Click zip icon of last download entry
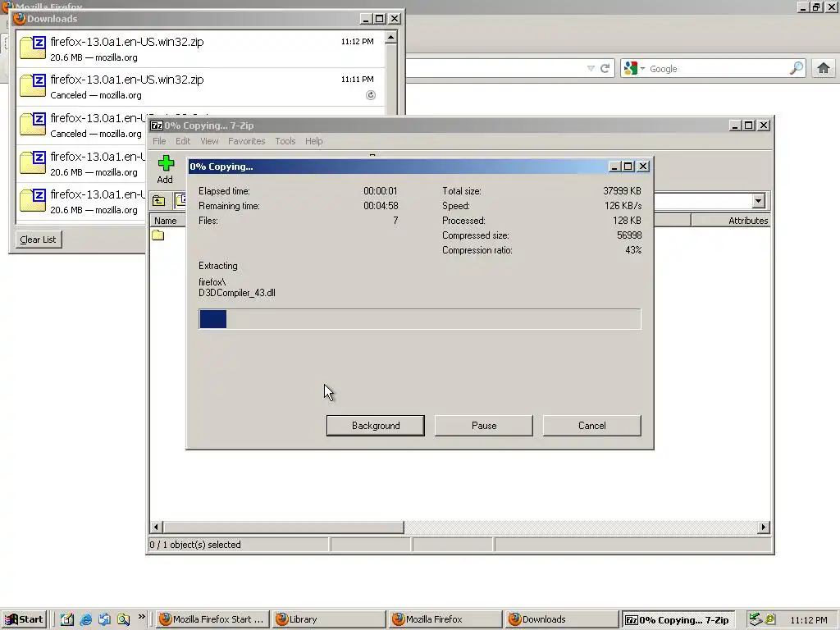 coord(33,200)
